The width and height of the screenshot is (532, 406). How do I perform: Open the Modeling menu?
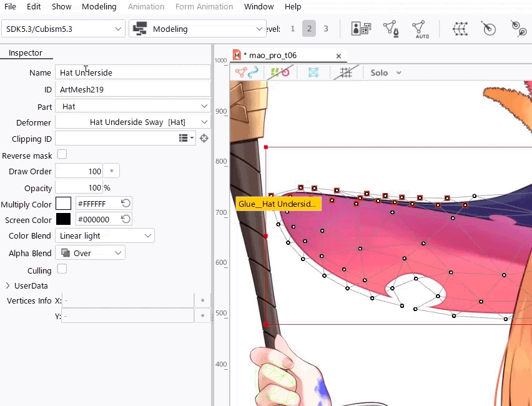click(99, 6)
